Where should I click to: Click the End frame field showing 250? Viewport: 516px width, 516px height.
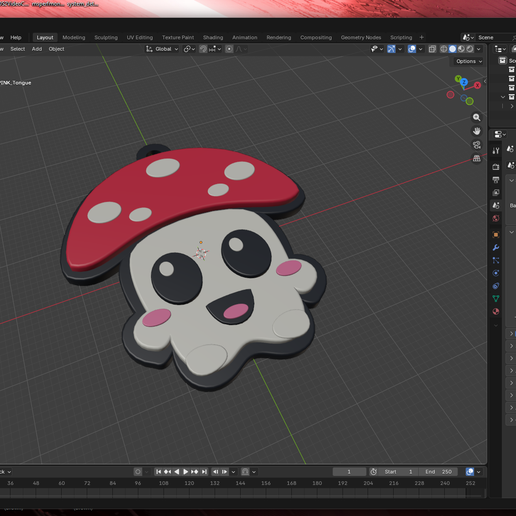click(438, 472)
